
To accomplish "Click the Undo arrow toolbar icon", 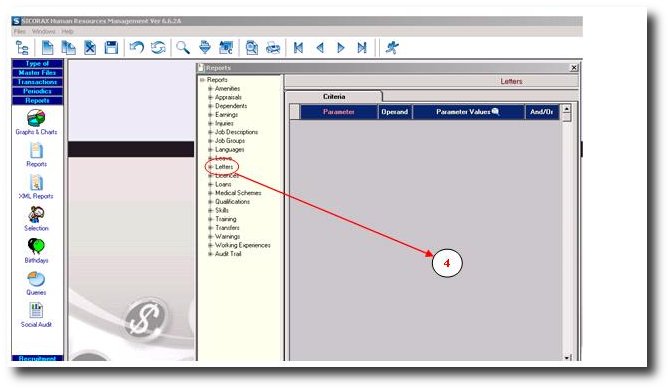I will point(137,47).
